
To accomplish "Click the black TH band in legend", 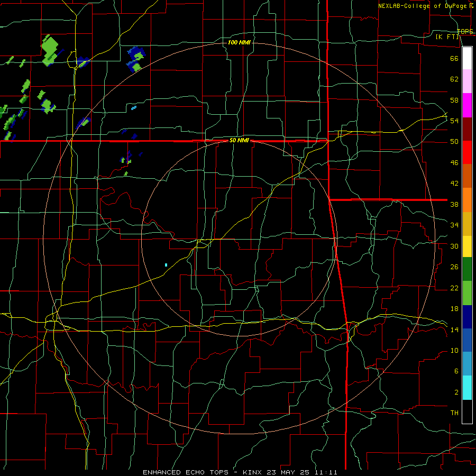I will tap(467, 411).
